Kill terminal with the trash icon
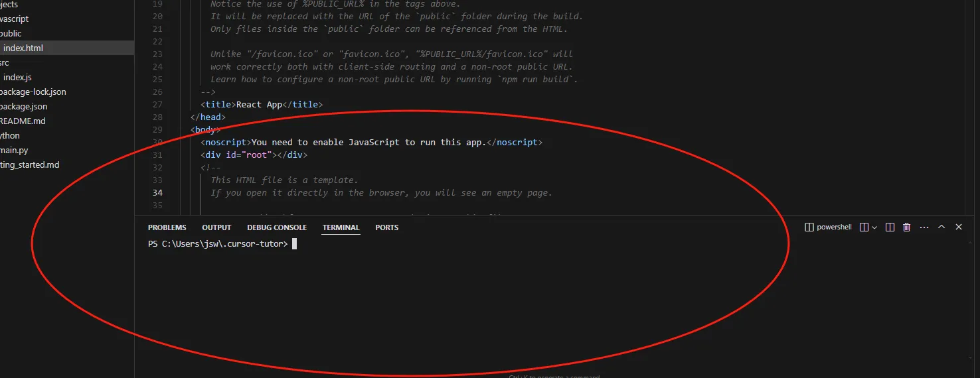Viewport: 980px width, 378px height. point(907,227)
